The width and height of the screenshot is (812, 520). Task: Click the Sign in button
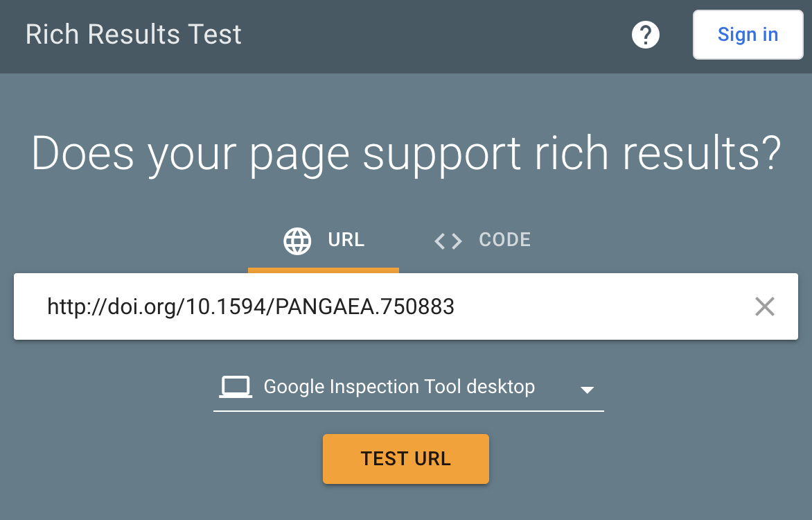748,34
